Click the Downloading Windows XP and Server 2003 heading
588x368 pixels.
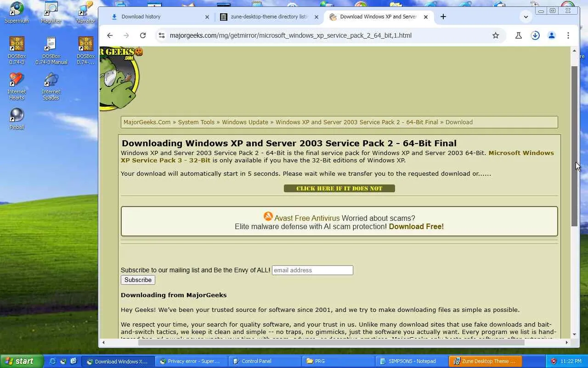[x=289, y=143]
